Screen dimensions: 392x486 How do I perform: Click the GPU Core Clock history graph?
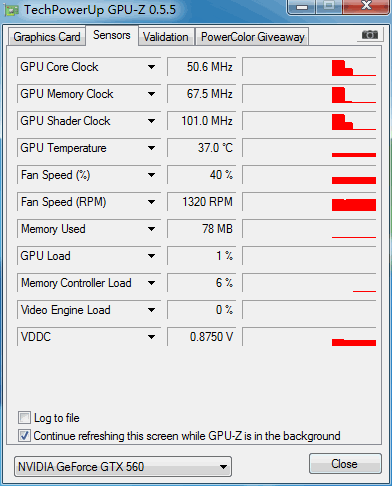pyautogui.click(x=309, y=67)
